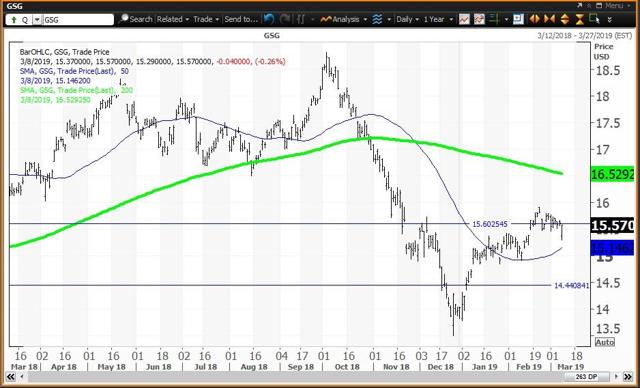The height and width of the screenshot is (388, 640).
Task: Click the Search magnifier button
Action: [x=136, y=19]
